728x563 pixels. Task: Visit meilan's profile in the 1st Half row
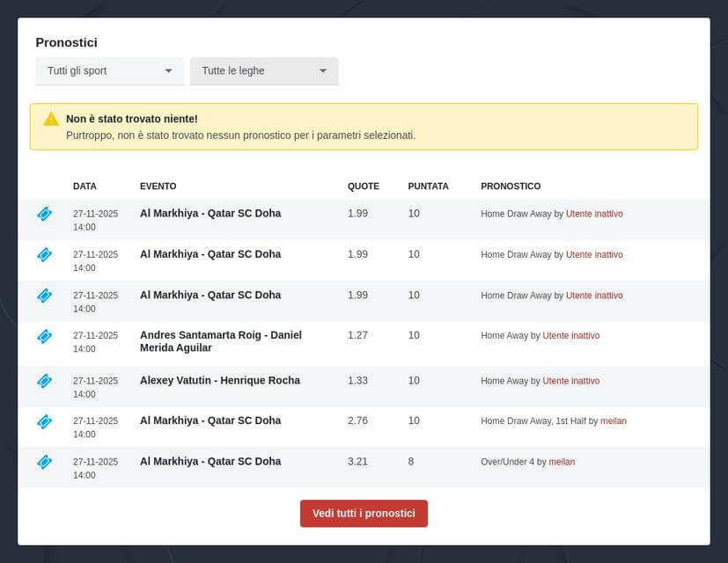[613, 421]
